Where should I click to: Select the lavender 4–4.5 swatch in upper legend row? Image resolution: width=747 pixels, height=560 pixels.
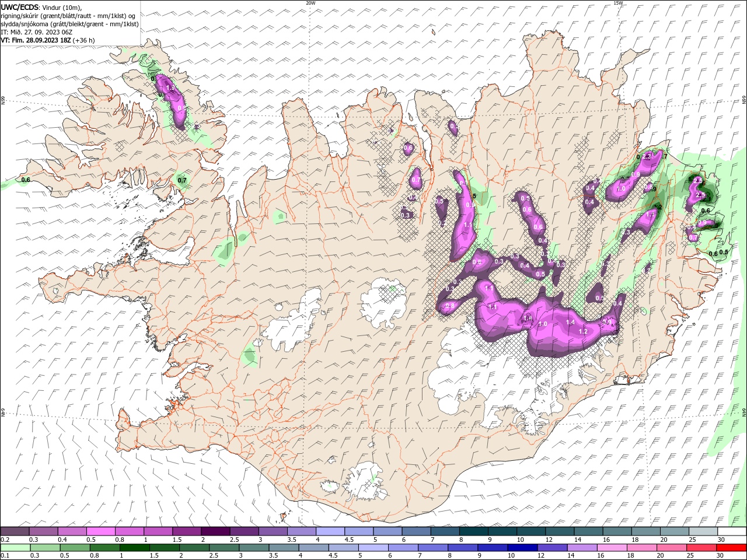click(330, 531)
